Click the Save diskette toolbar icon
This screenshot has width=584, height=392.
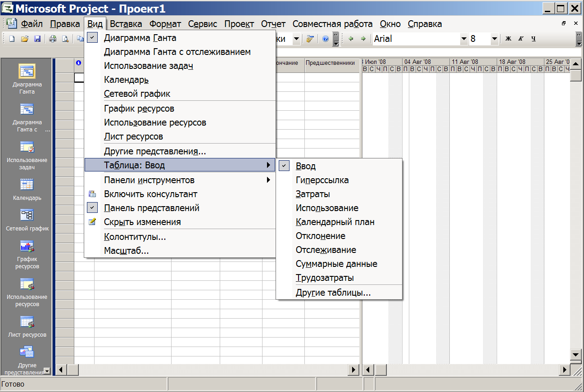coord(37,39)
